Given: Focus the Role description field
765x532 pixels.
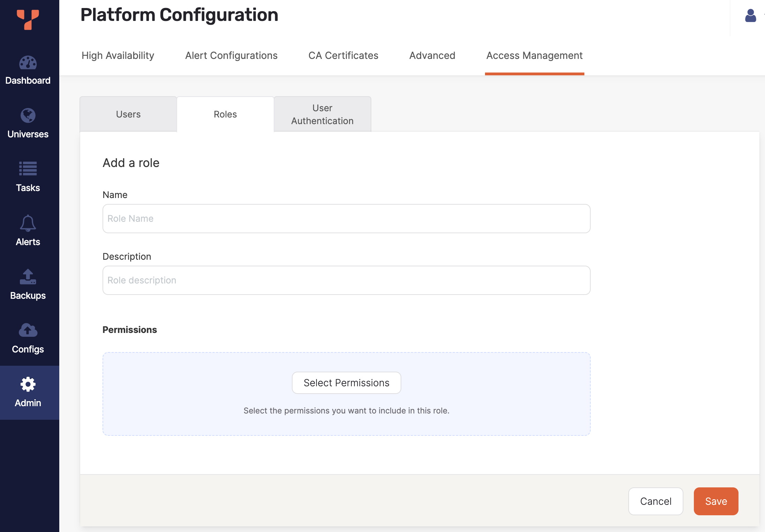Looking at the screenshot, I should click(346, 280).
